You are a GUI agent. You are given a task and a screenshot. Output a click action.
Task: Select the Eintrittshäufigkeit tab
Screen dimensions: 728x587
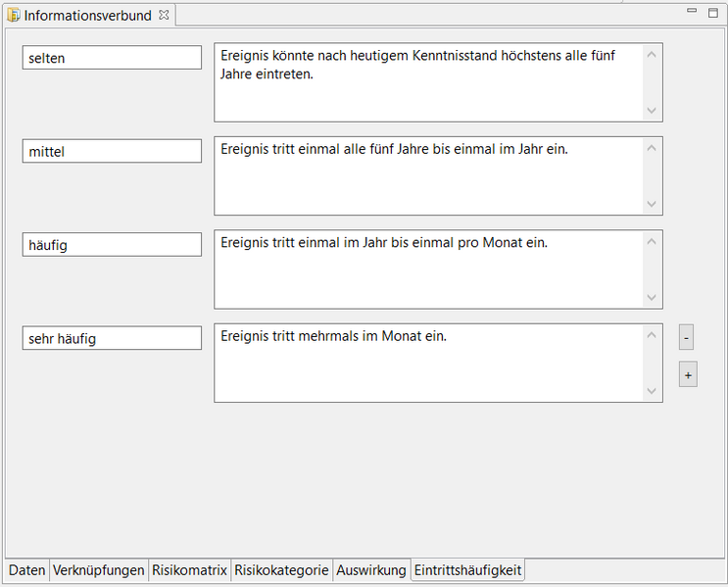[467, 570]
